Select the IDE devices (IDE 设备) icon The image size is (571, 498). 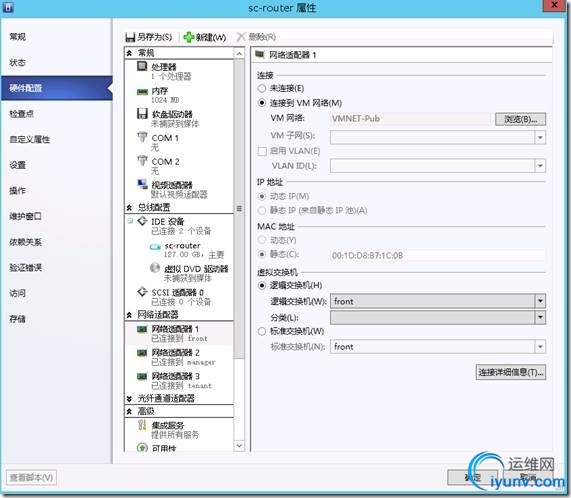pos(142,221)
